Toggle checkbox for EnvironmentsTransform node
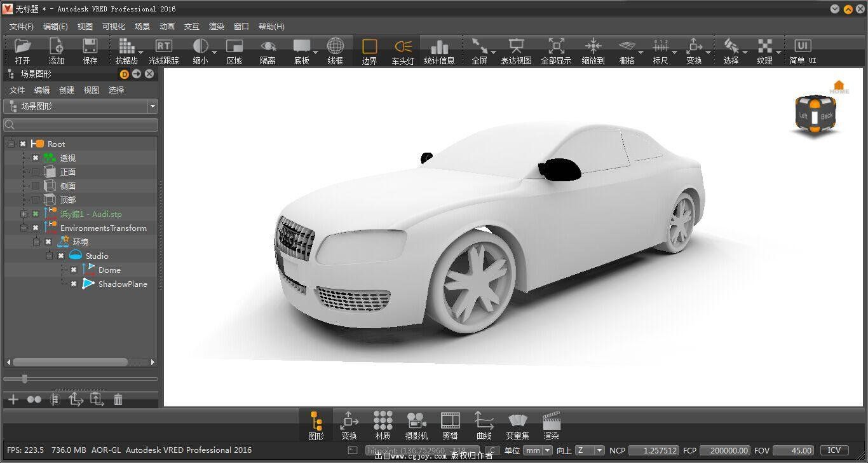The image size is (868, 463). click(36, 228)
